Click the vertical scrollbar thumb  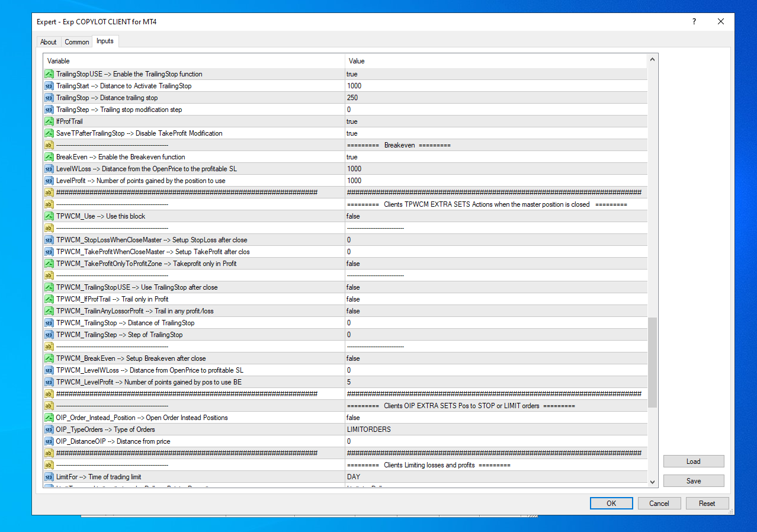point(653,363)
